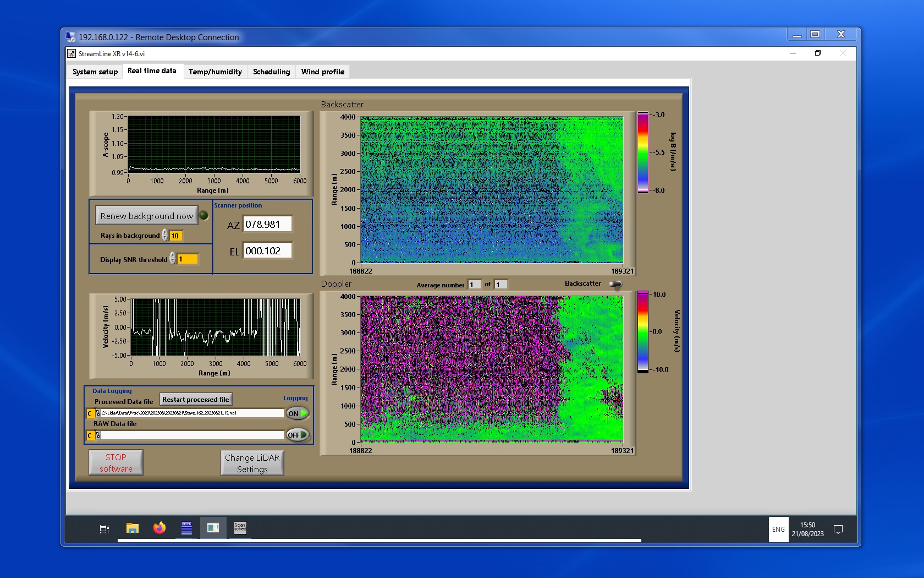The image size is (924, 578).
Task: Click the RAW data file browse icon
Action: (98, 435)
